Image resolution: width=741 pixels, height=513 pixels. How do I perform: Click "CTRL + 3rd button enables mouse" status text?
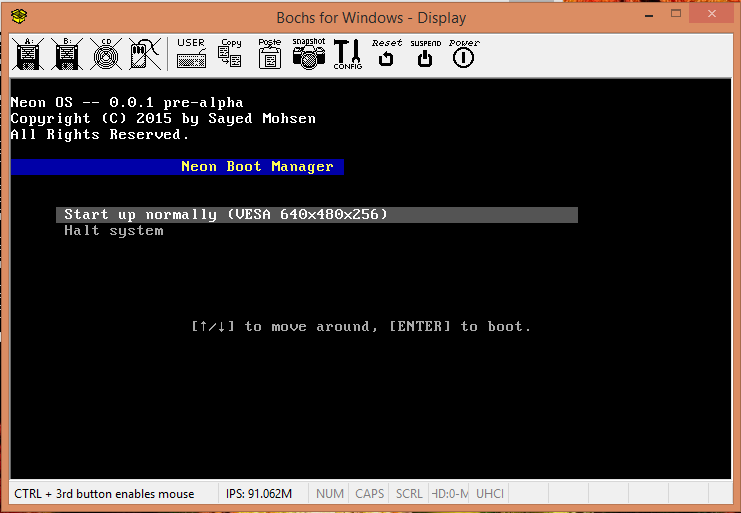[104, 494]
